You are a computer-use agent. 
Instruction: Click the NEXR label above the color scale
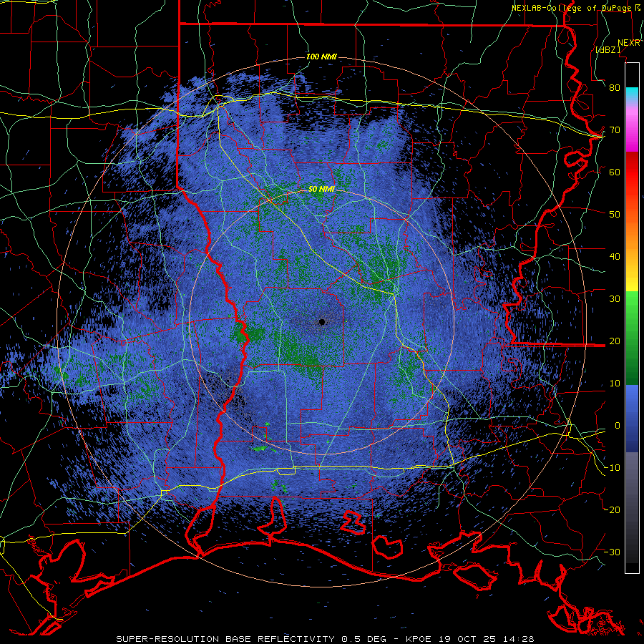point(629,43)
